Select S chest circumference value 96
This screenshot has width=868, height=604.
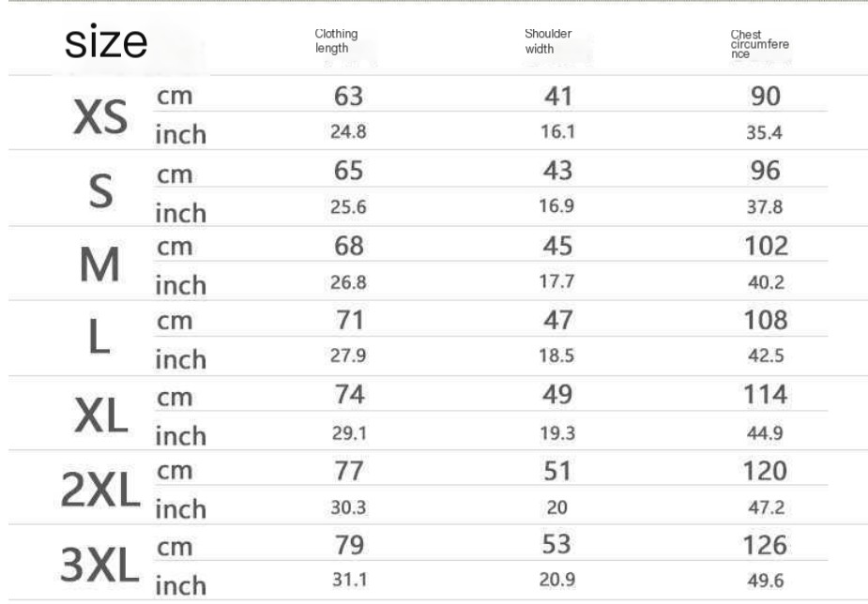click(x=766, y=170)
